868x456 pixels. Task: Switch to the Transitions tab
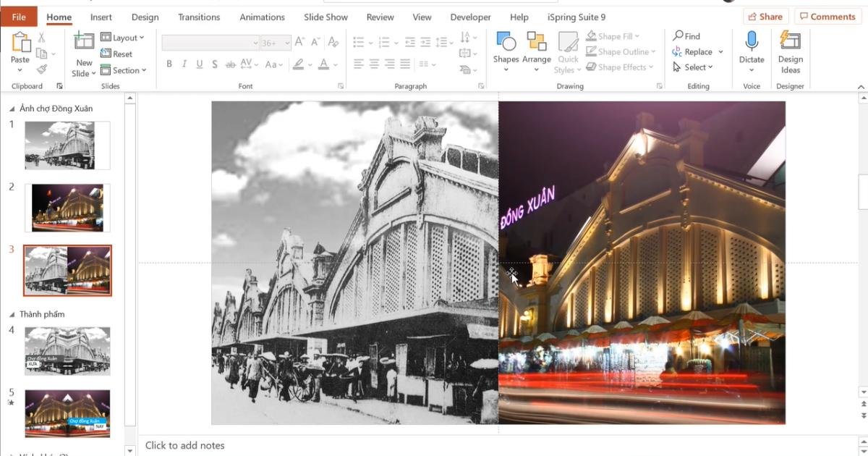pyautogui.click(x=198, y=17)
